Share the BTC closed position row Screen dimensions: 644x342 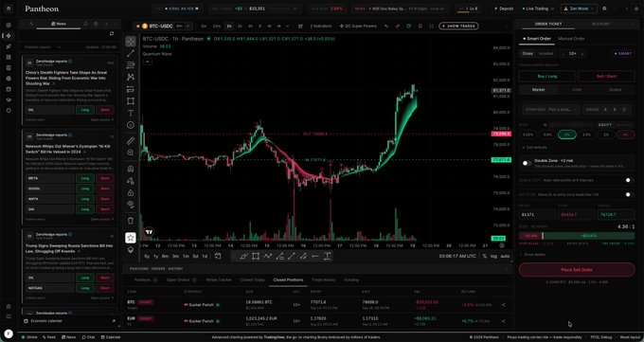pyautogui.click(x=504, y=305)
